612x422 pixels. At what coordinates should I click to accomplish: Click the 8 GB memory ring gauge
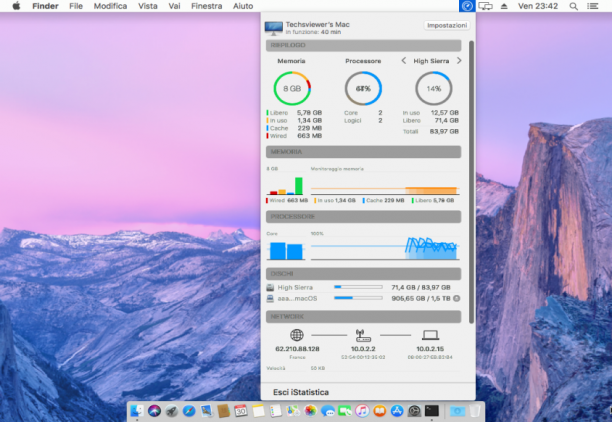tap(292, 88)
